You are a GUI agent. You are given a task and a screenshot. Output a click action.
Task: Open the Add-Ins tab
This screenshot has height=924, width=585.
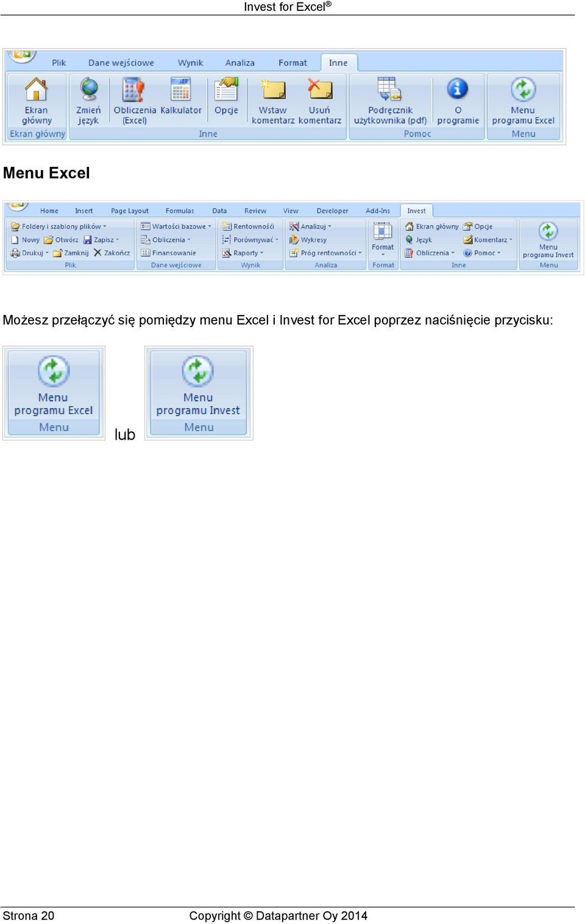(378, 211)
